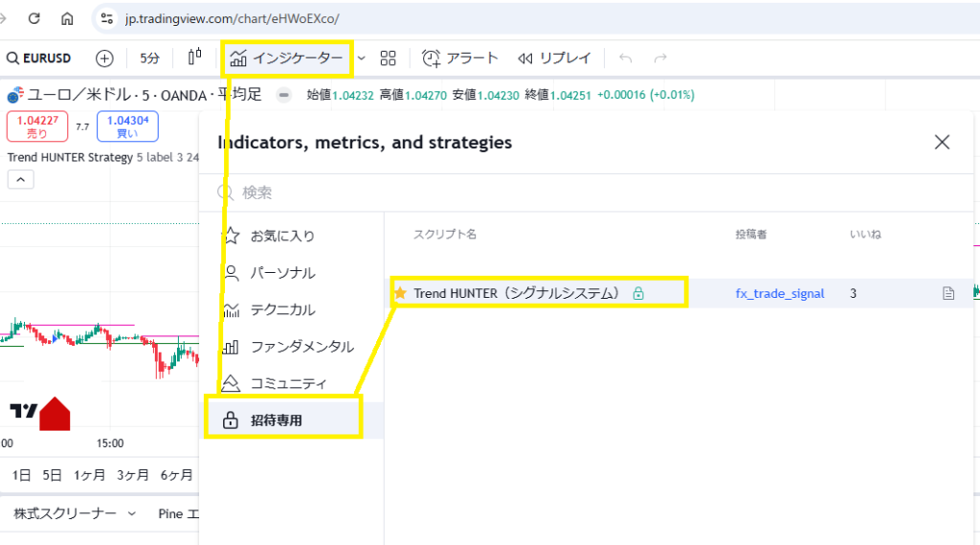The image size is (980, 545).
Task: Expand the indicators favorites dropdown arrow
Action: (361, 58)
